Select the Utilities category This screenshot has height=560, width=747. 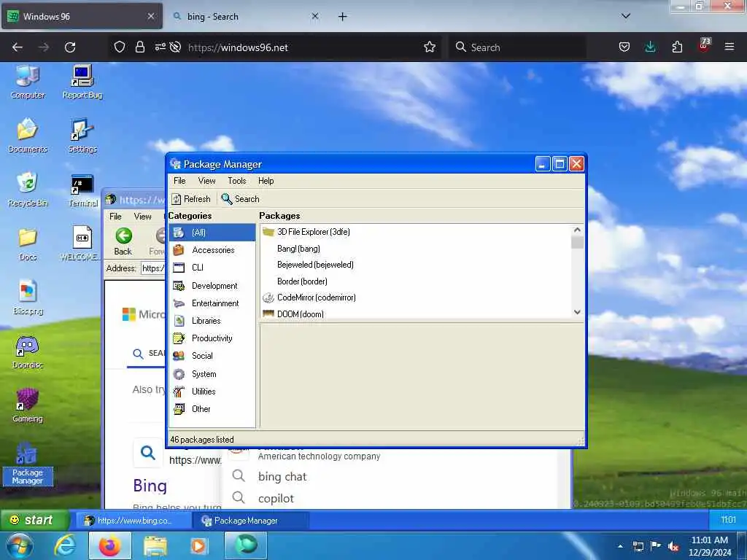pyautogui.click(x=212, y=392)
